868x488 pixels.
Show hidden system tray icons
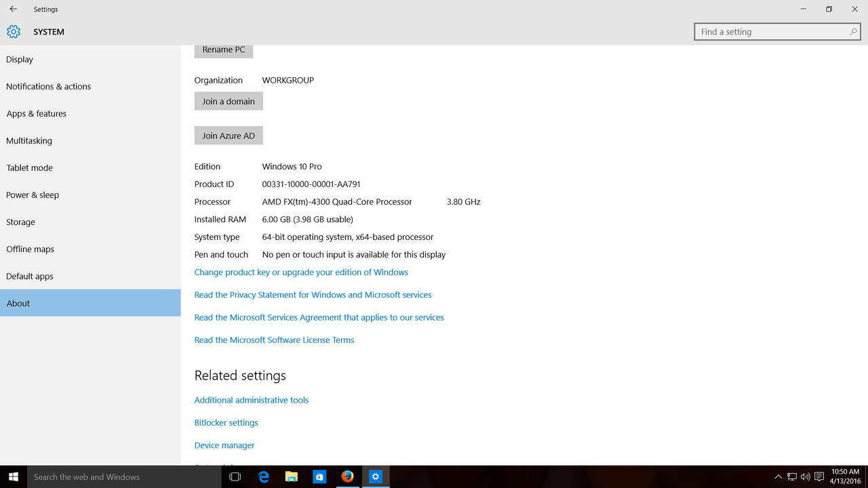click(778, 476)
